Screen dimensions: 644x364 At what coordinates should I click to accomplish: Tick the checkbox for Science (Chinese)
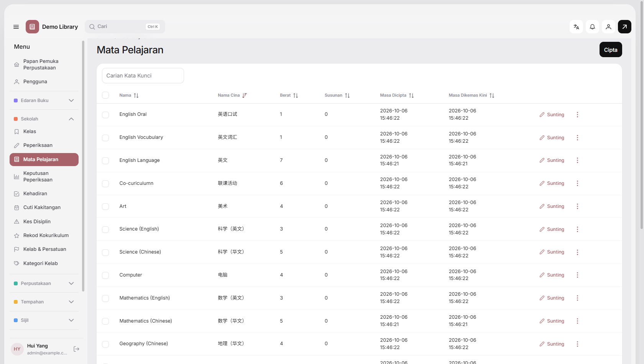pos(105,252)
